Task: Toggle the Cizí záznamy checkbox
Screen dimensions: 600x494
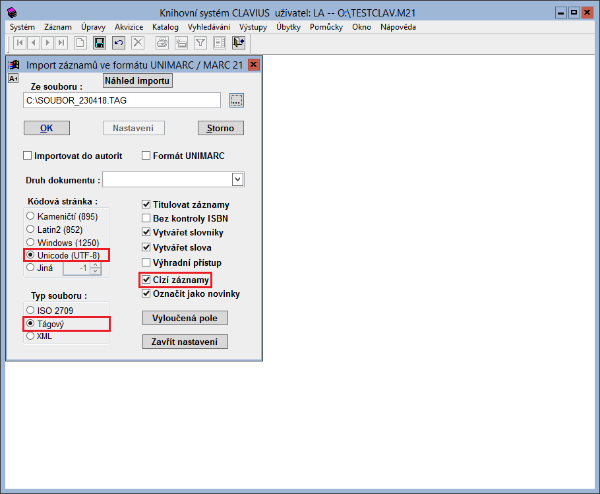Action: tap(146, 279)
